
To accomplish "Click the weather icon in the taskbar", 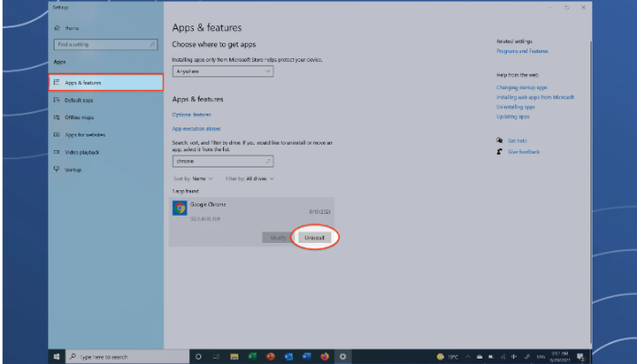I will [x=440, y=357].
